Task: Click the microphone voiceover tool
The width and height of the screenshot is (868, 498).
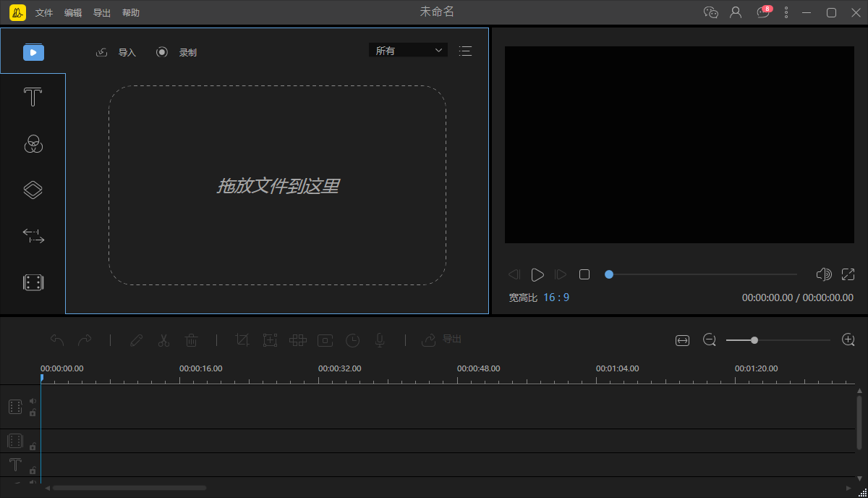Action: pyautogui.click(x=380, y=339)
